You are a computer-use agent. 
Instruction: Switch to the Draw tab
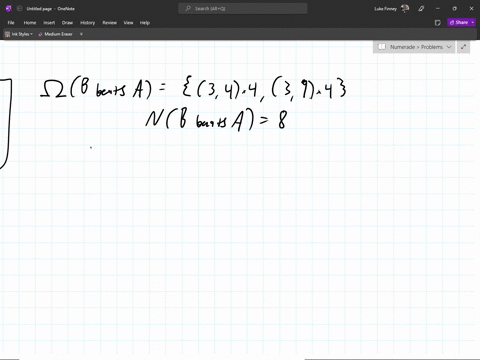[x=67, y=23]
